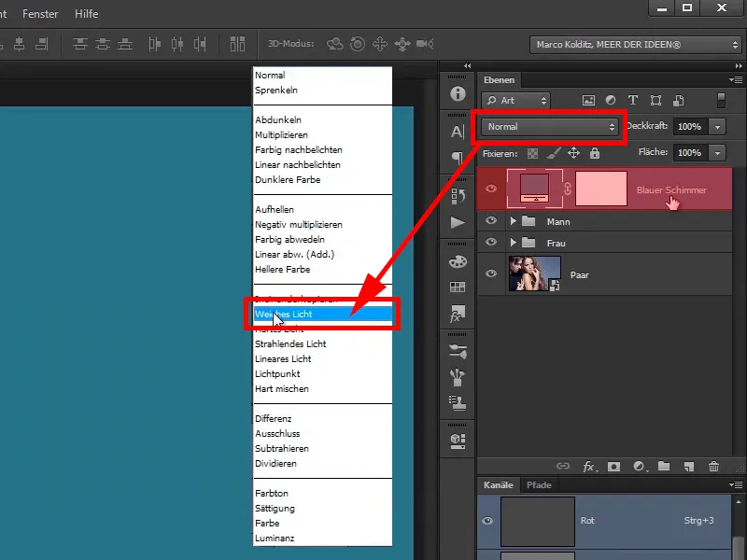Click the 3D roll mode icon

tap(358, 44)
